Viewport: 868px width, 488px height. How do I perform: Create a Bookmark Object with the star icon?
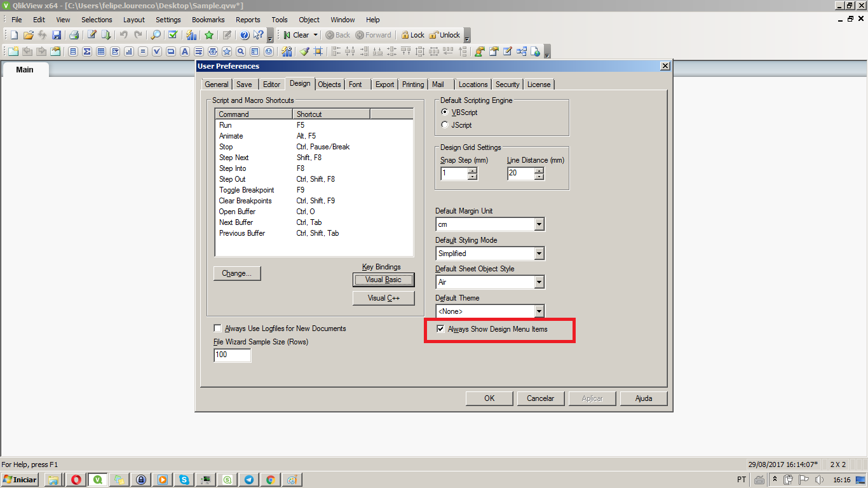tap(227, 51)
